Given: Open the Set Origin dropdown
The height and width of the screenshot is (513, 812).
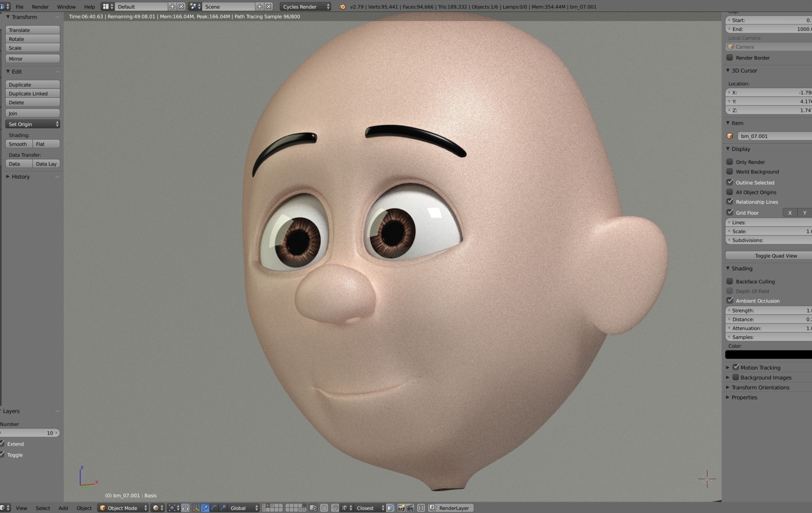Looking at the screenshot, I should (x=32, y=124).
